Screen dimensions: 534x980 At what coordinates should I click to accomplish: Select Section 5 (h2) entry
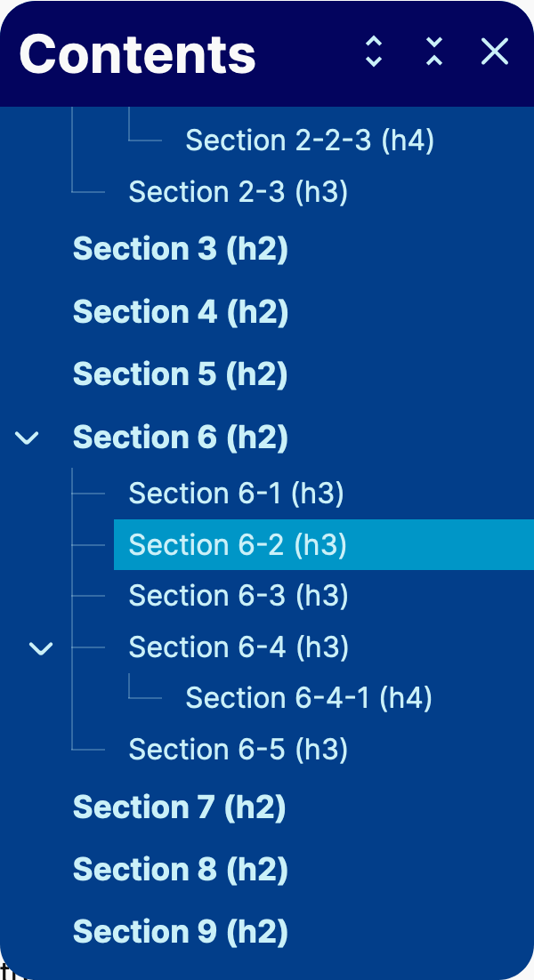pos(180,374)
